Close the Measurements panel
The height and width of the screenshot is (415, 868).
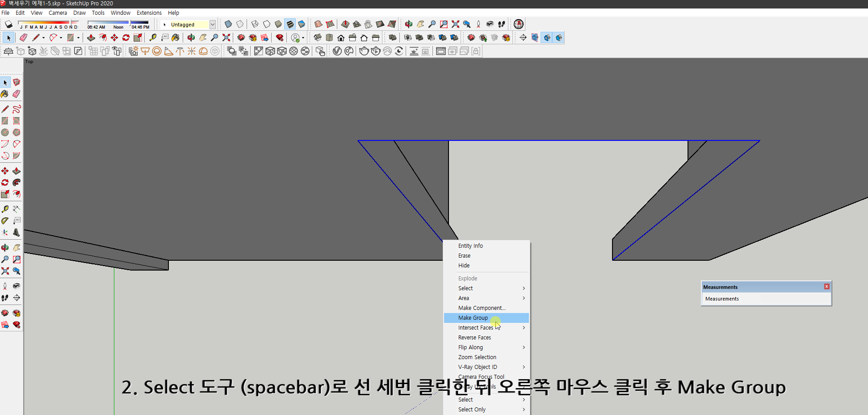point(827,287)
